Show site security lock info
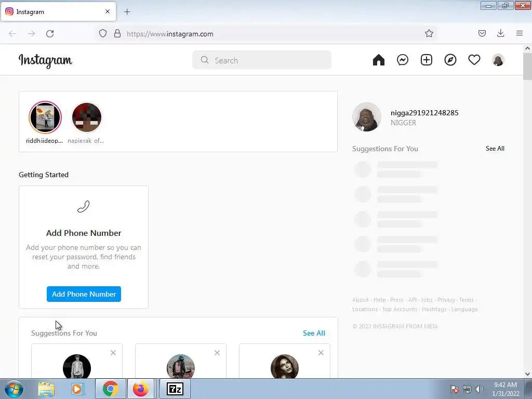 tap(117, 33)
